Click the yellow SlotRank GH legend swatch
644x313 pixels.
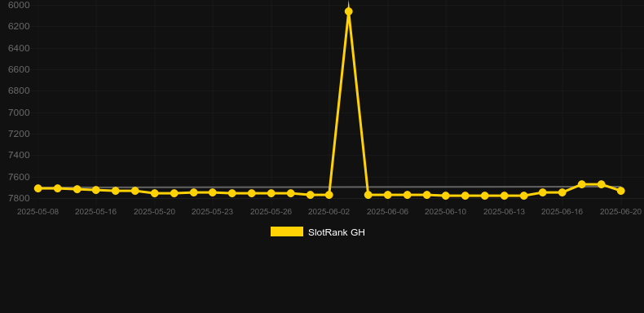coord(287,231)
